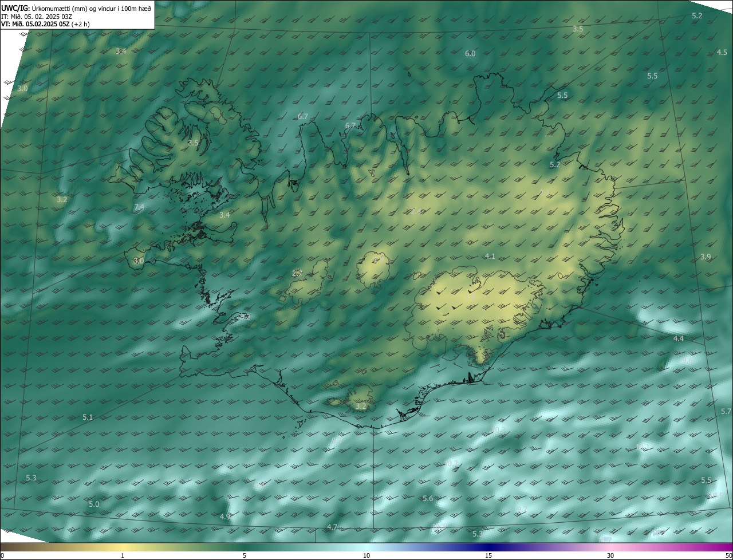
Task: Click the 1 label on the color scale
Action: (x=123, y=555)
